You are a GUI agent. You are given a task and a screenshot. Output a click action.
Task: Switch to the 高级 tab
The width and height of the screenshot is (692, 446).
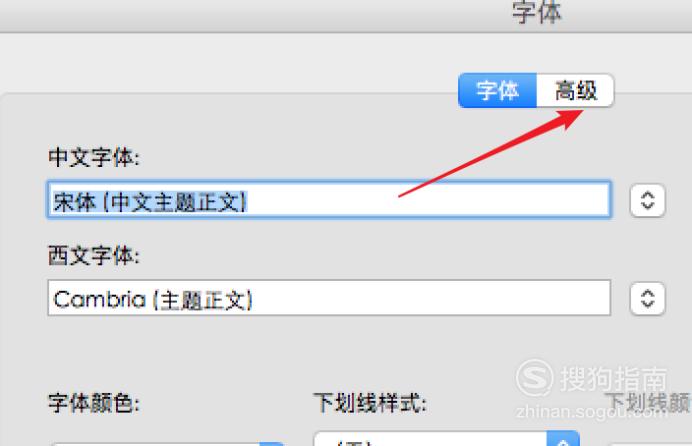pyautogui.click(x=575, y=90)
